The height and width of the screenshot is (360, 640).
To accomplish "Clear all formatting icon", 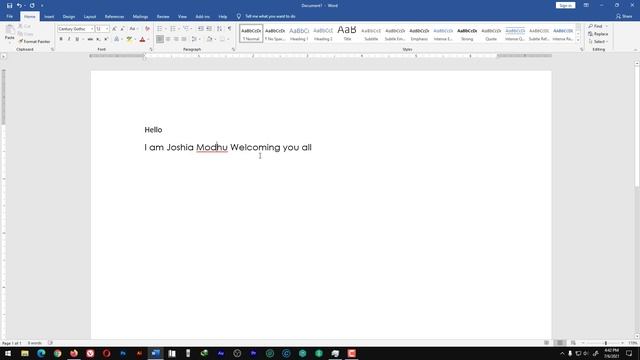I will [x=147, y=29].
